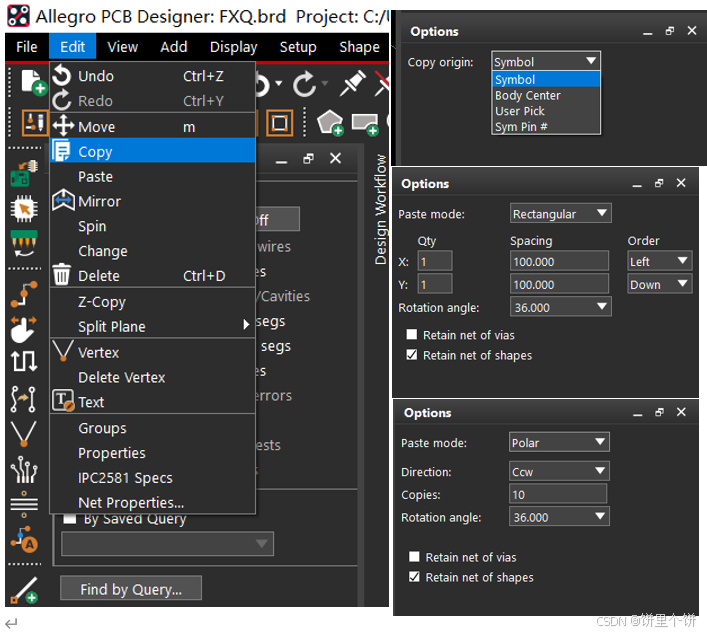Click the new file icon in toolbar

[x=33, y=83]
